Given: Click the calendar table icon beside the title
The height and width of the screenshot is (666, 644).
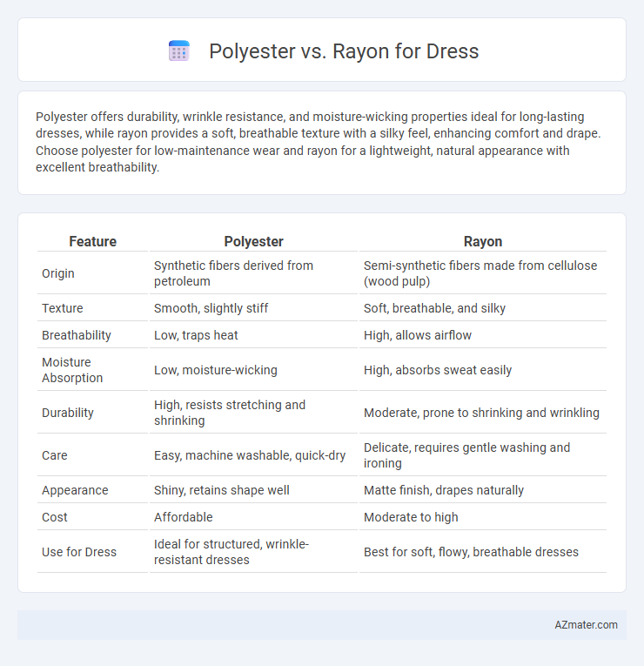Looking at the screenshot, I should pyautogui.click(x=178, y=51).
